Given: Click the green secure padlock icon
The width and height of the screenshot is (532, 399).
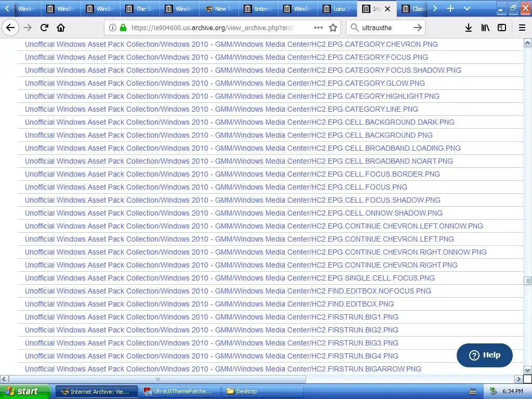Looking at the screenshot, I should (123, 28).
